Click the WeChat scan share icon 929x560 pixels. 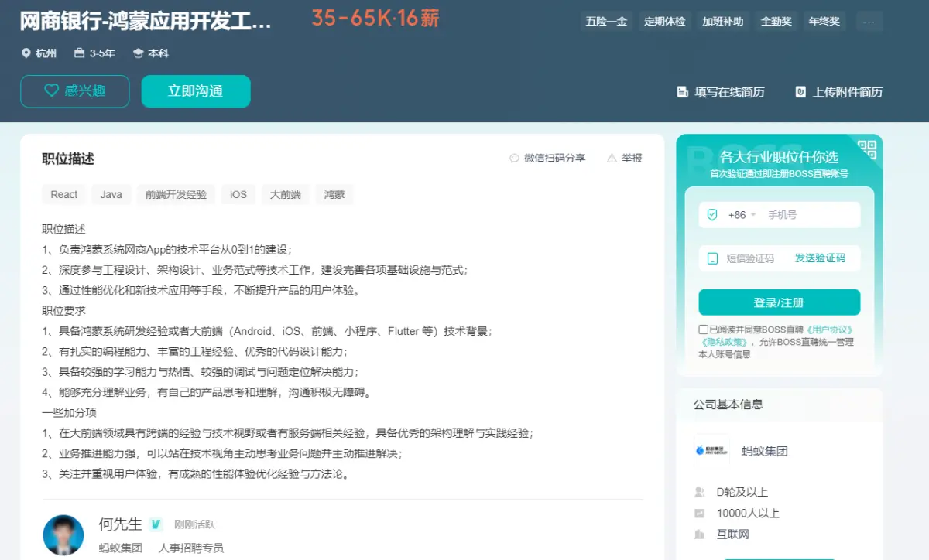point(514,158)
